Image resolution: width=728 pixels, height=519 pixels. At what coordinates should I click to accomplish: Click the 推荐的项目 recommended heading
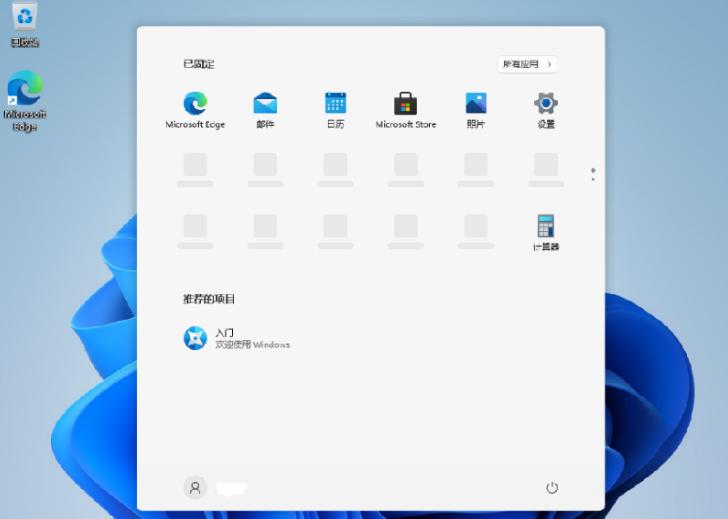[x=209, y=298]
